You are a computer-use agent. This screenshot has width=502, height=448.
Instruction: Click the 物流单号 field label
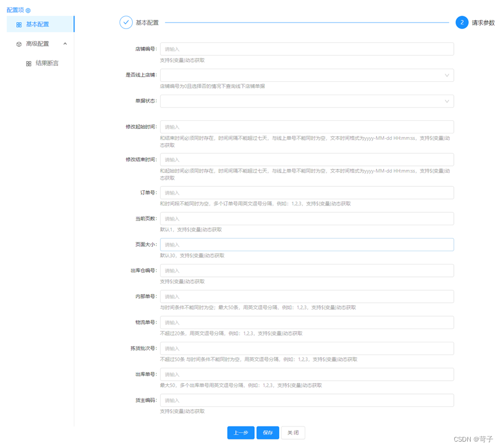click(x=146, y=323)
